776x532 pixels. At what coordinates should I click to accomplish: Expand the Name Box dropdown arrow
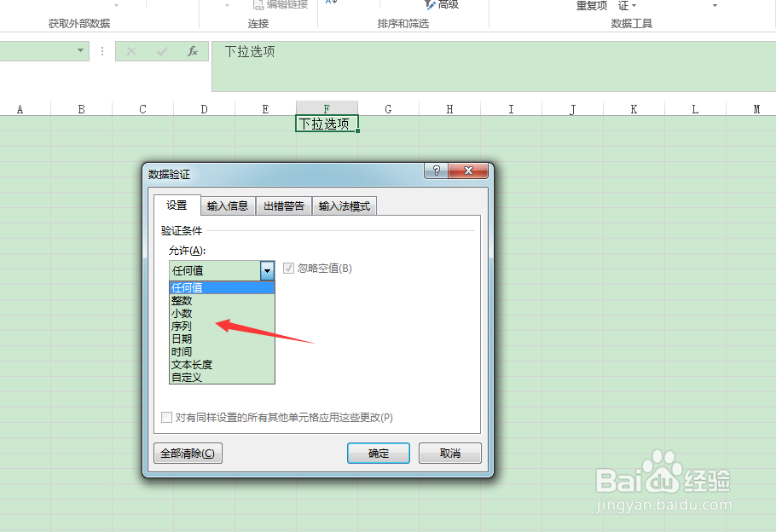tap(80, 50)
